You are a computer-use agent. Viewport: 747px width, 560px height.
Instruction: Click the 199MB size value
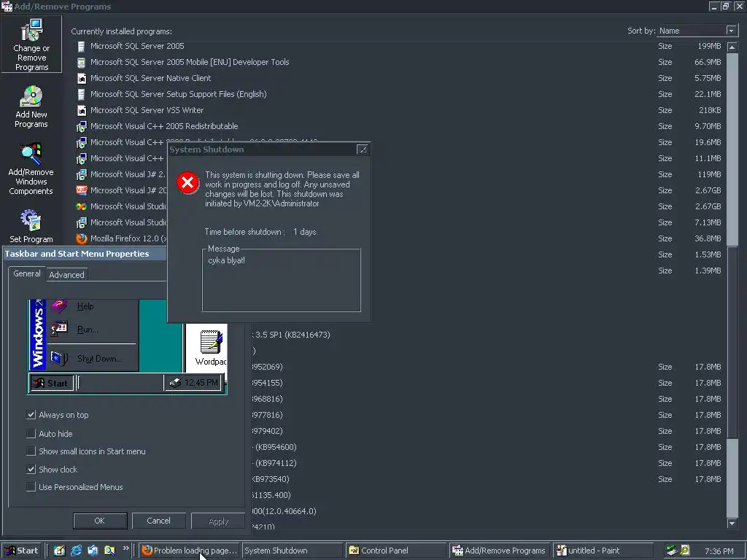click(x=709, y=46)
